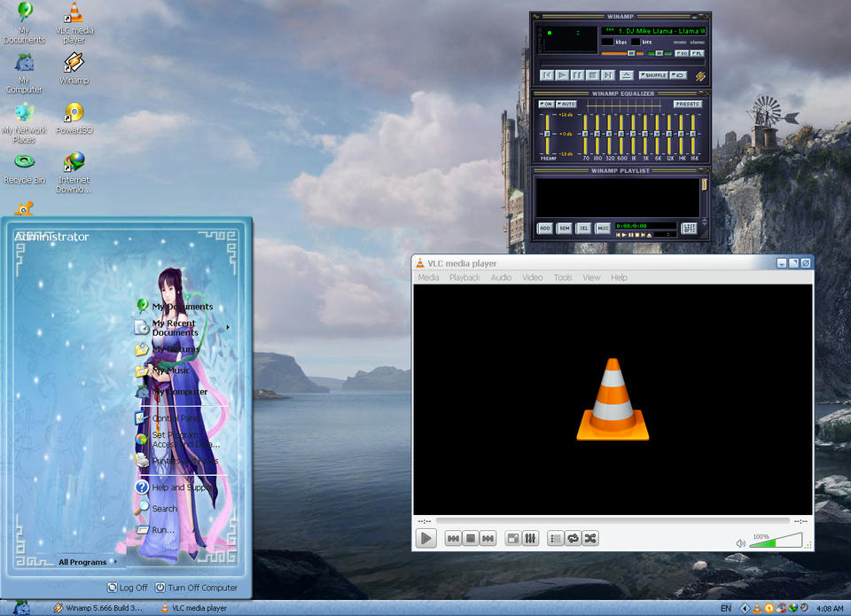The width and height of the screenshot is (851, 616).
Task: Open Search from Start menu
Action: click(x=156, y=508)
